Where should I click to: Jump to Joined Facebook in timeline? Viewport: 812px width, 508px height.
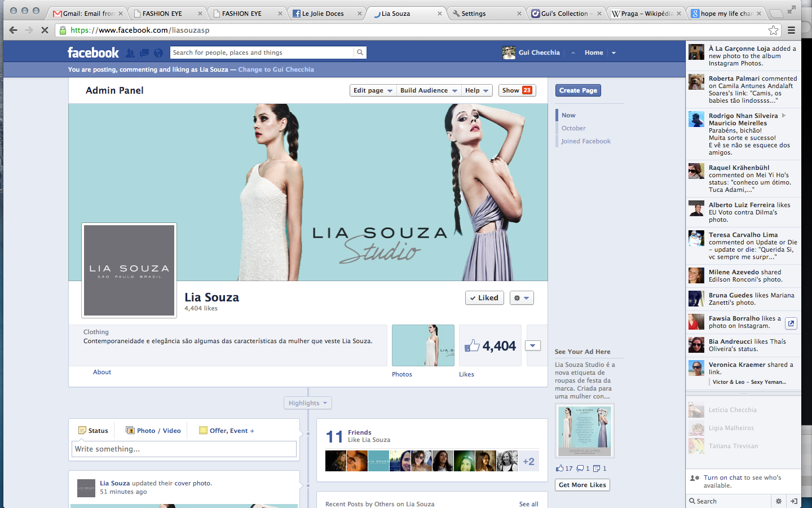[586, 141]
